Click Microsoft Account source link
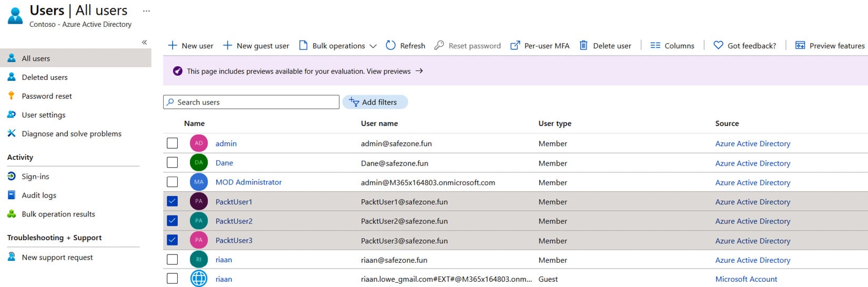 (746, 279)
